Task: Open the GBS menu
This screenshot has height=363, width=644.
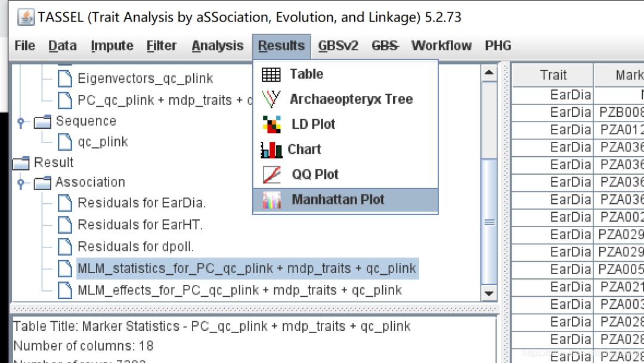Action: pos(385,45)
